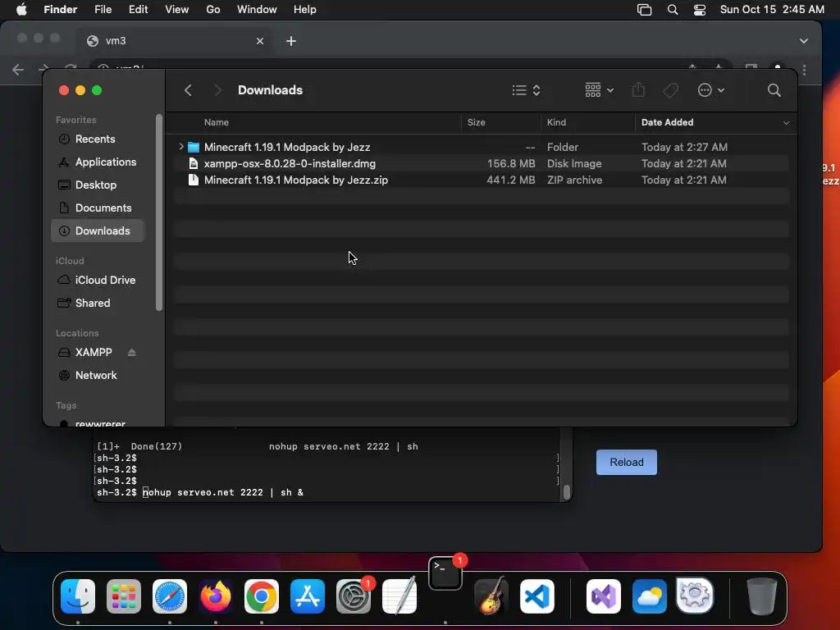Open GarageBand from the Dock
This screenshot has height=630, width=840.
[491, 596]
